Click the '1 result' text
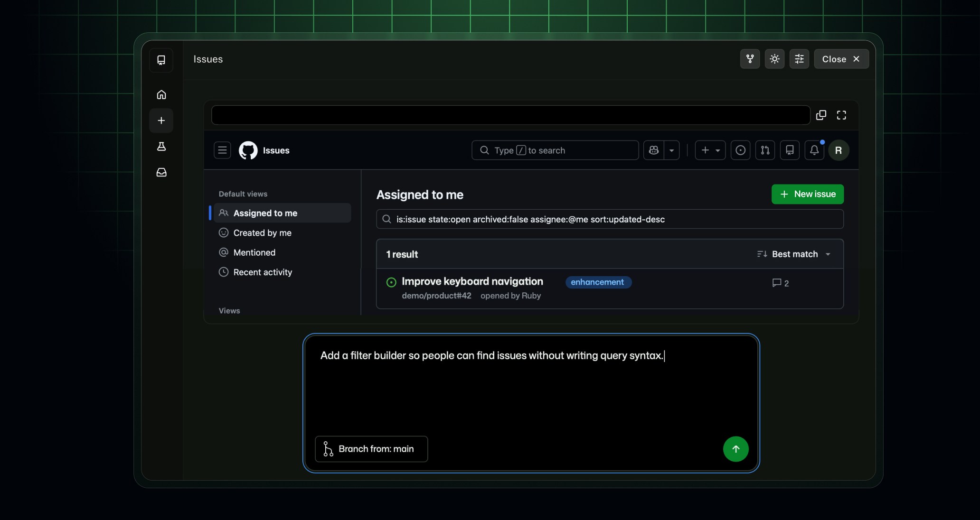The image size is (980, 520). click(402, 254)
